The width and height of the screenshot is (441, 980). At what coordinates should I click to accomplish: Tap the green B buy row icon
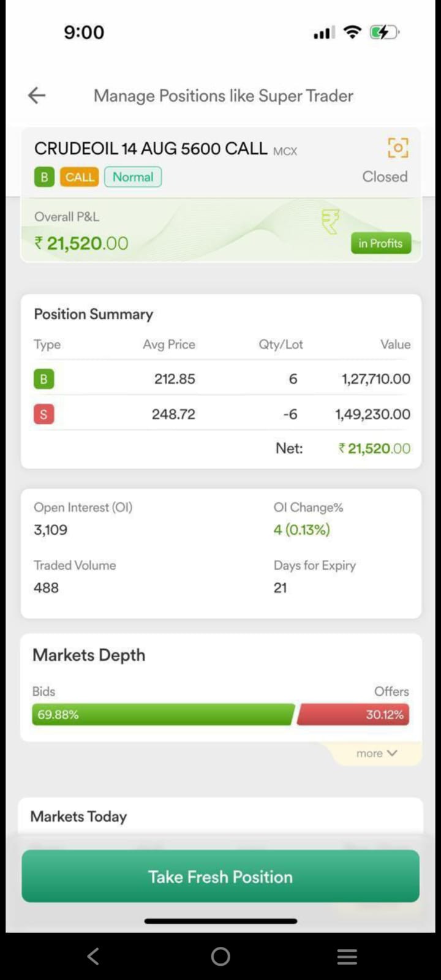(43, 379)
